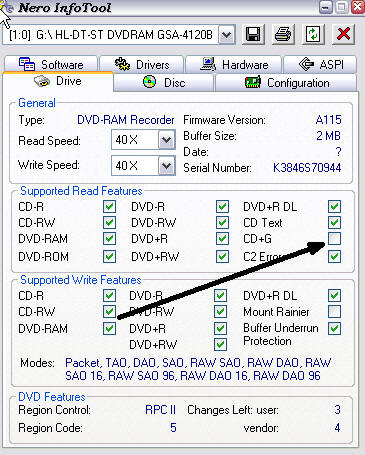Click the Modes list starting with Packet, TAO
This screenshot has height=455, width=365.
coord(198,369)
